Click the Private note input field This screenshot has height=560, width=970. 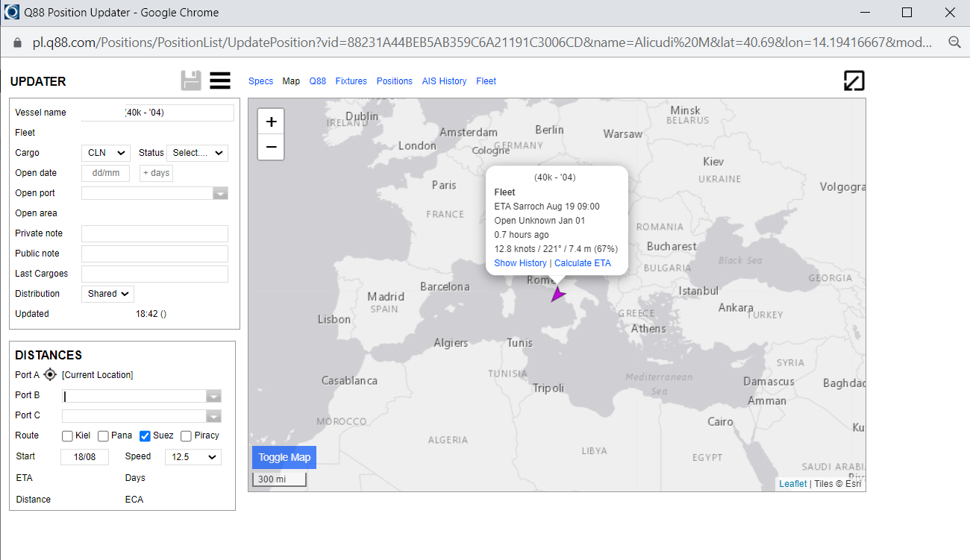coord(154,233)
